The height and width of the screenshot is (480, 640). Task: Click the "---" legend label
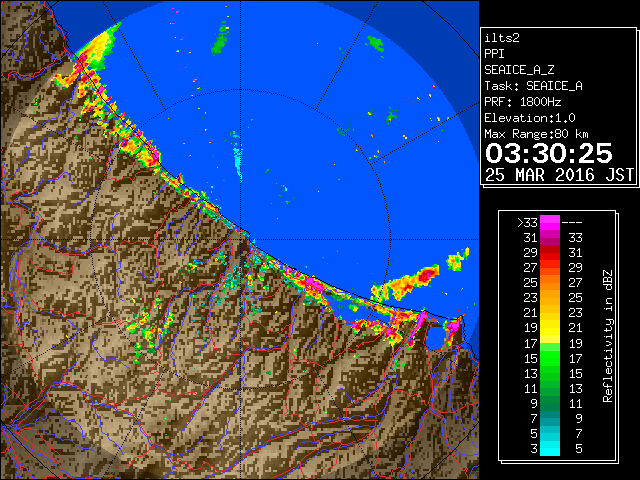tap(572, 222)
